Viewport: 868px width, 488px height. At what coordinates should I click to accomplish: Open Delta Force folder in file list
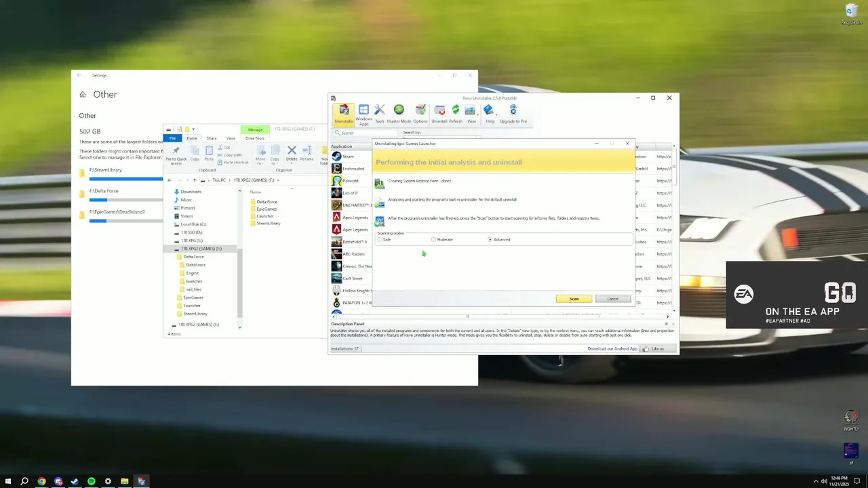(x=263, y=202)
